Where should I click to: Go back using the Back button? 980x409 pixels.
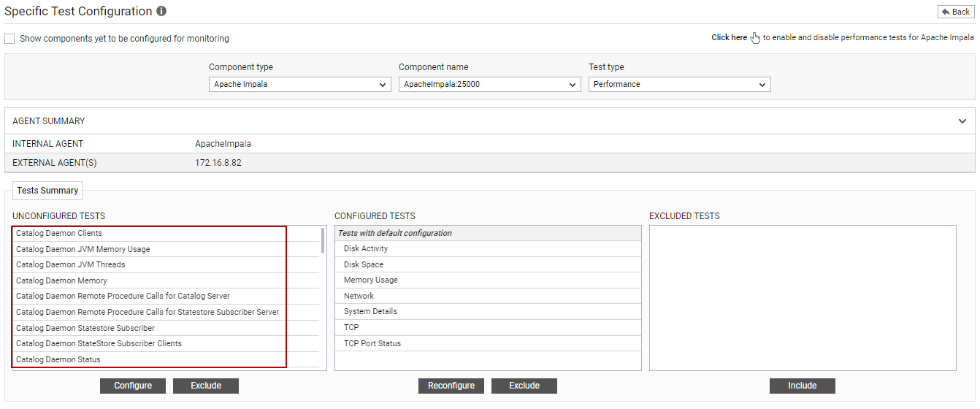[x=956, y=12]
